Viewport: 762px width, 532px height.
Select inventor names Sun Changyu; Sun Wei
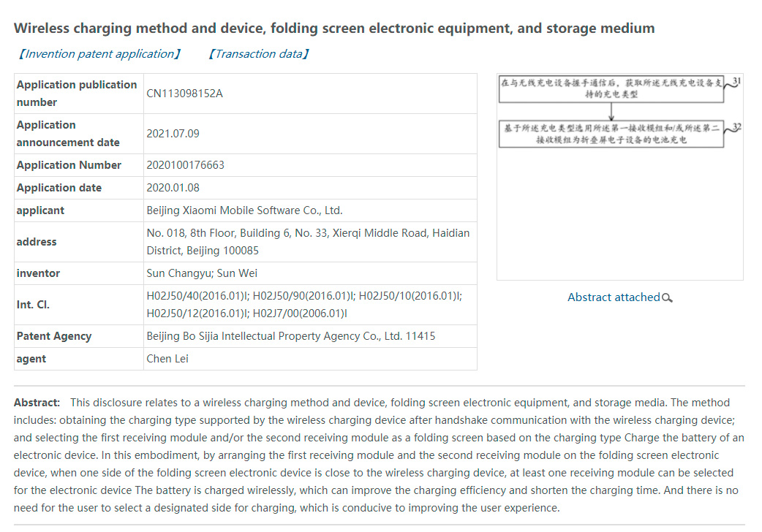[202, 273]
